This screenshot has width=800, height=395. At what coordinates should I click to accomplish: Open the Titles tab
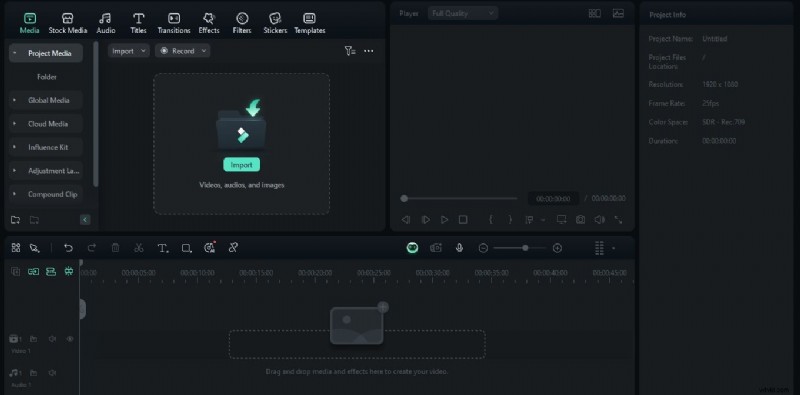(138, 23)
